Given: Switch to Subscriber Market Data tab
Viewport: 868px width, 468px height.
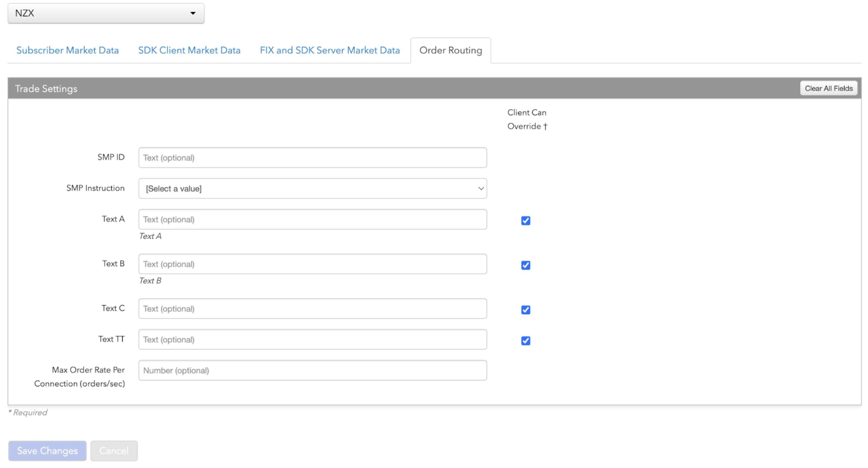Looking at the screenshot, I should pyautogui.click(x=67, y=50).
